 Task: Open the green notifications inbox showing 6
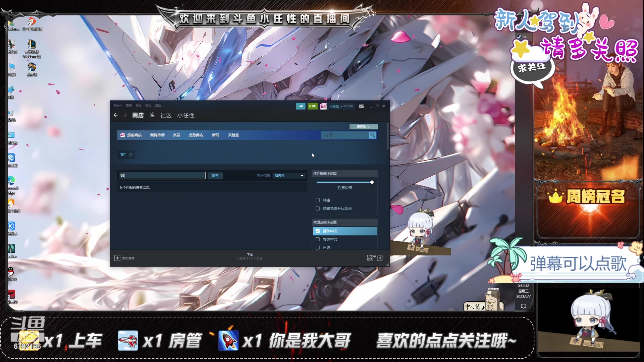(312, 106)
